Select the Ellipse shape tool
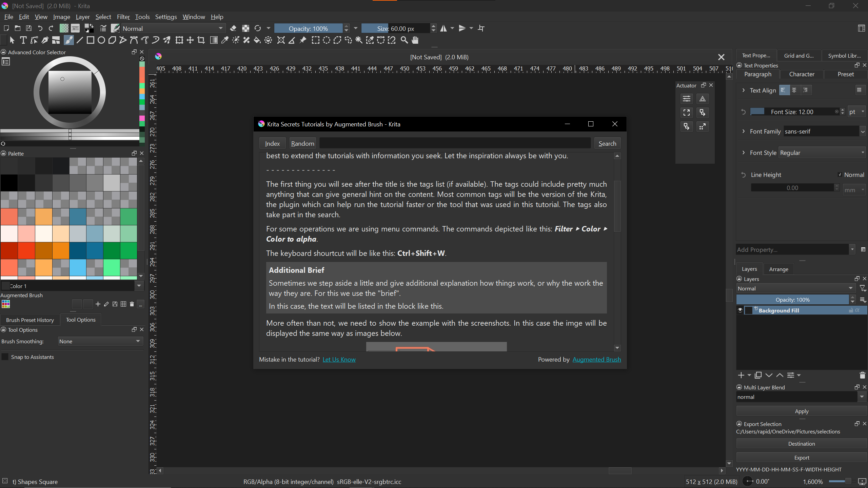868x488 pixels. coord(101,40)
